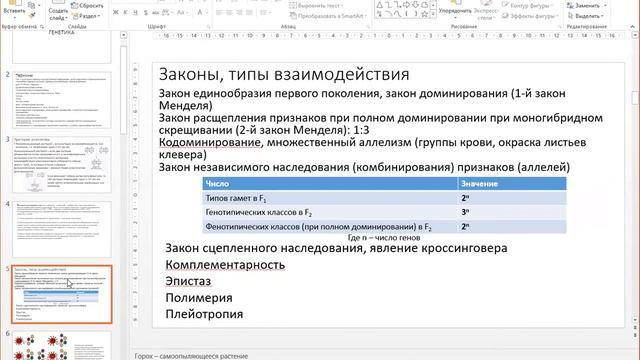Image resolution: width=640 pixels, height=360 pixels.
Task: Open Change Case (Aa) dropdown
Action: [181, 13]
